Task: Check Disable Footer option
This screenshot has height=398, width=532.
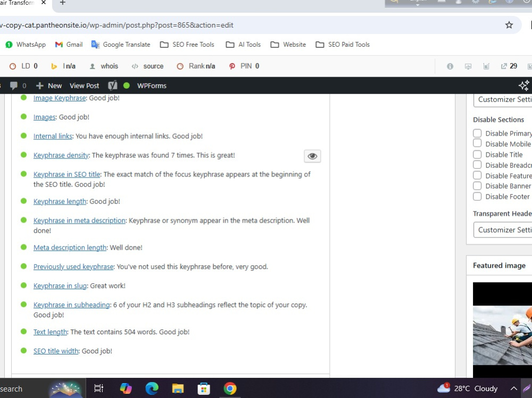Action: pyautogui.click(x=477, y=197)
